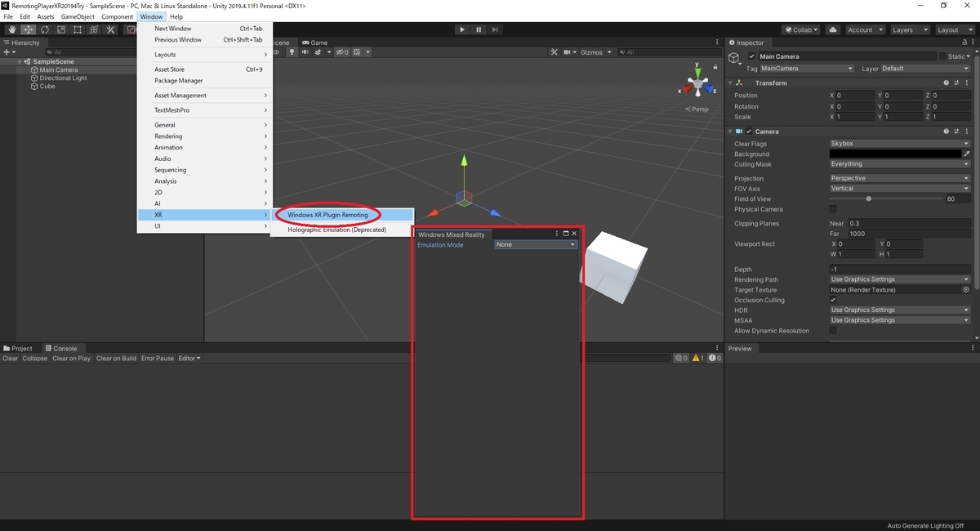Toggle Error Pause in Console
980x531 pixels.
coord(158,358)
